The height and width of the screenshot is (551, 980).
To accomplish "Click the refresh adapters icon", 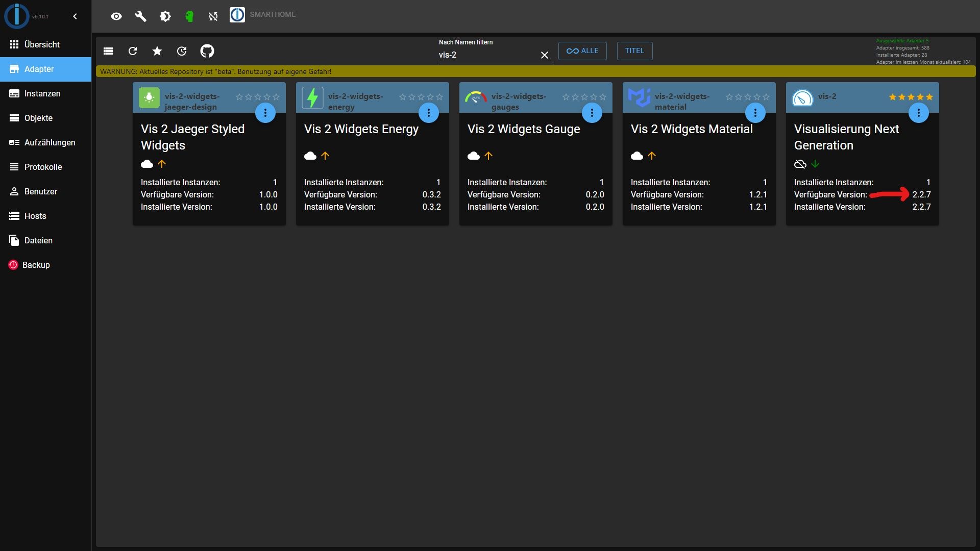I will [133, 51].
